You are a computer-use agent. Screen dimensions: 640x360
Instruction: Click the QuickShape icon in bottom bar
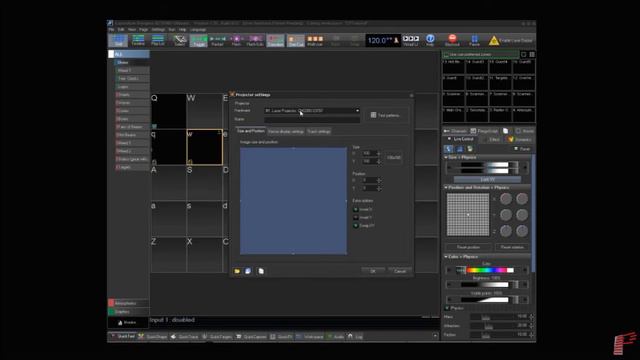coord(141,336)
